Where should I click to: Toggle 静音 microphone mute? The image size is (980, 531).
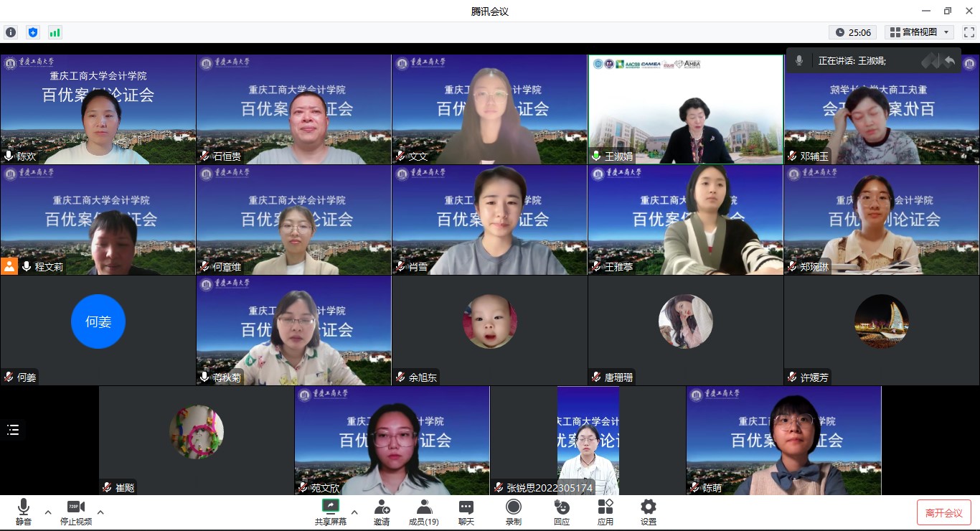[24, 512]
